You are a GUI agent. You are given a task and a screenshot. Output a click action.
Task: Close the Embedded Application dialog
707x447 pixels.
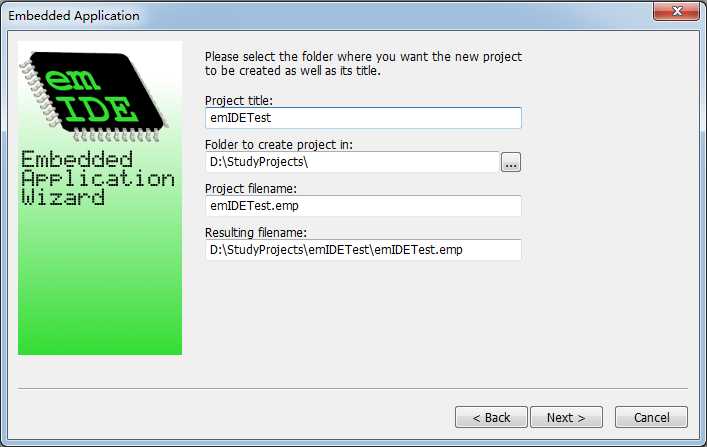tap(676, 11)
